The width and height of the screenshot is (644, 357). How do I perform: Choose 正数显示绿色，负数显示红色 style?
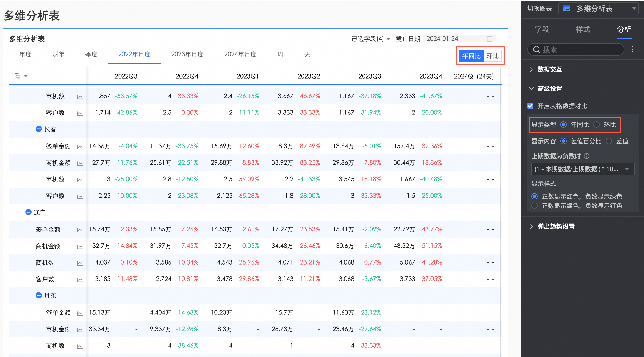click(535, 206)
